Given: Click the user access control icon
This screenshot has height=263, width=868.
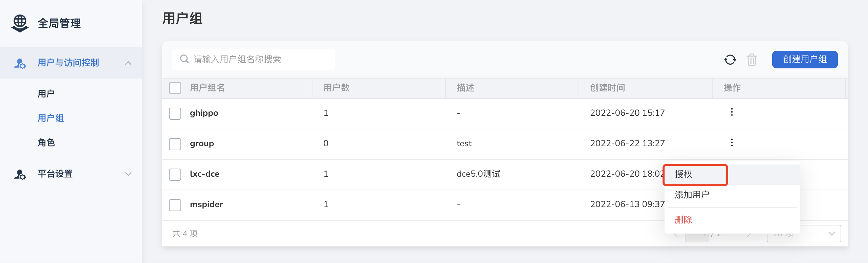Looking at the screenshot, I should [x=20, y=63].
